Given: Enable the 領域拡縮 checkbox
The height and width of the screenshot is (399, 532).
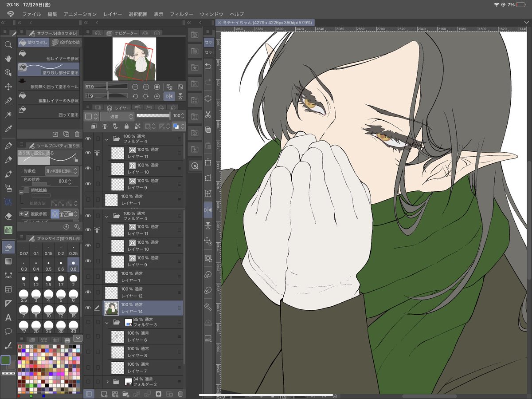Looking at the screenshot, I should click(x=26, y=190).
